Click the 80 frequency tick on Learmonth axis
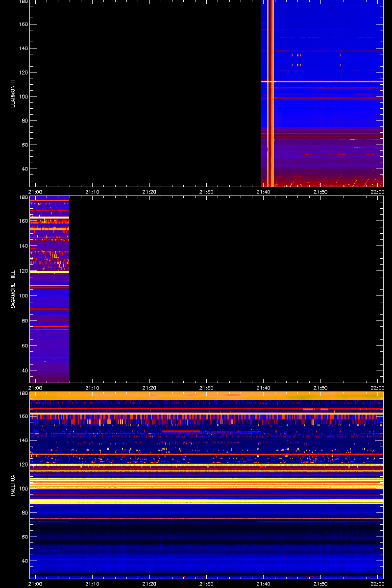The image size is (392, 588). [x=25, y=121]
